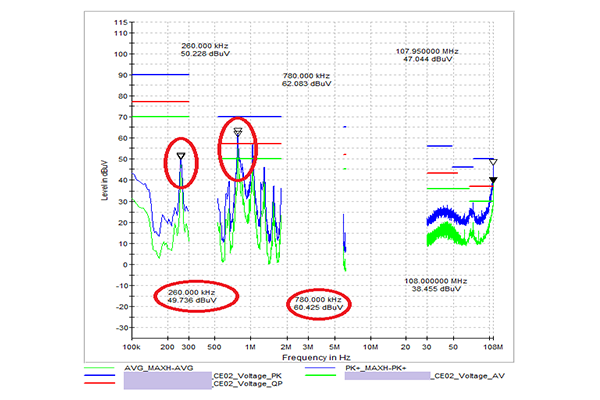
Task: Click the blue 90 dBuV limit line
Action: pyautogui.click(x=160, y=75)
